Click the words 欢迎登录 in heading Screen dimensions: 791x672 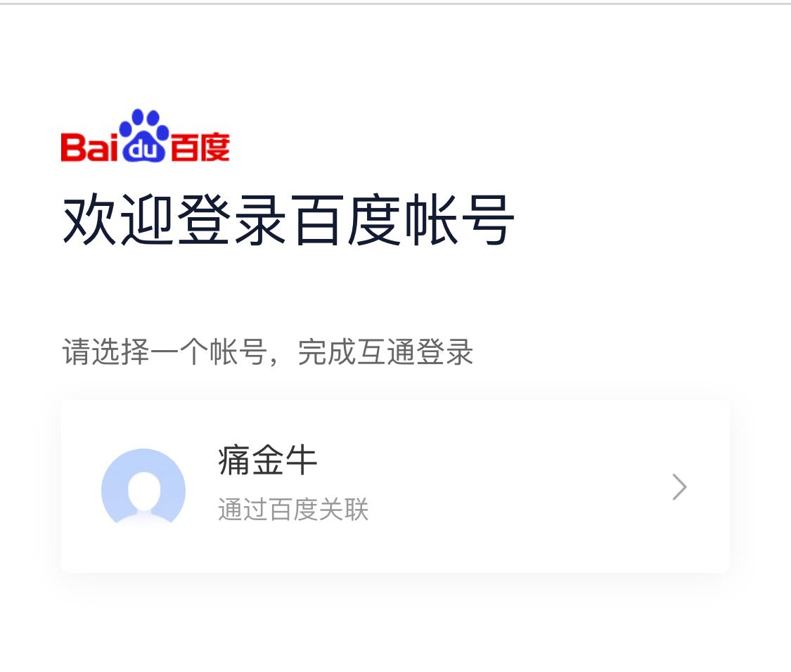pos(174,220)
